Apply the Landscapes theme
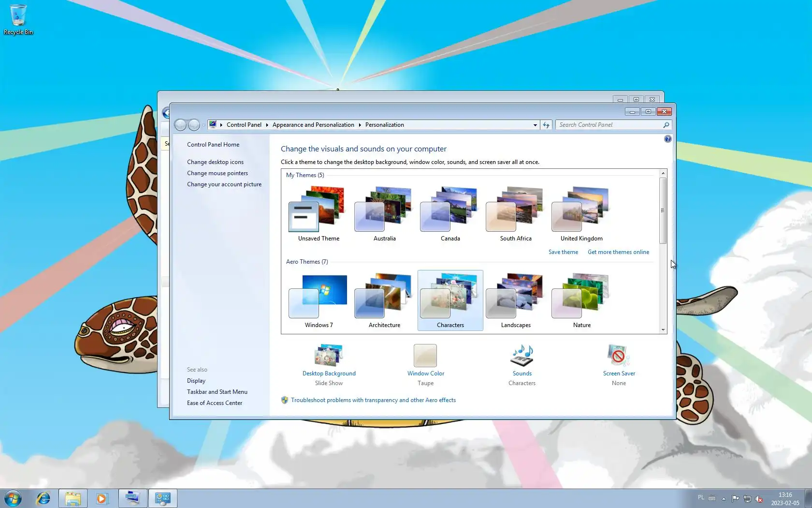The image size is (812, 508). point(516,300)
